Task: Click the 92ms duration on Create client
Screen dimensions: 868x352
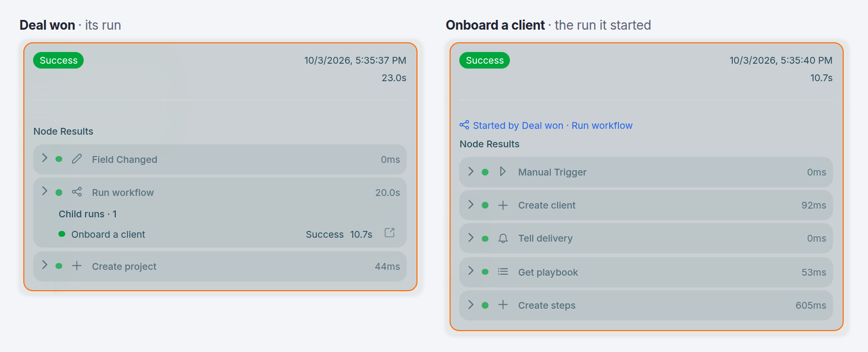Action: (x=814, y=205)
